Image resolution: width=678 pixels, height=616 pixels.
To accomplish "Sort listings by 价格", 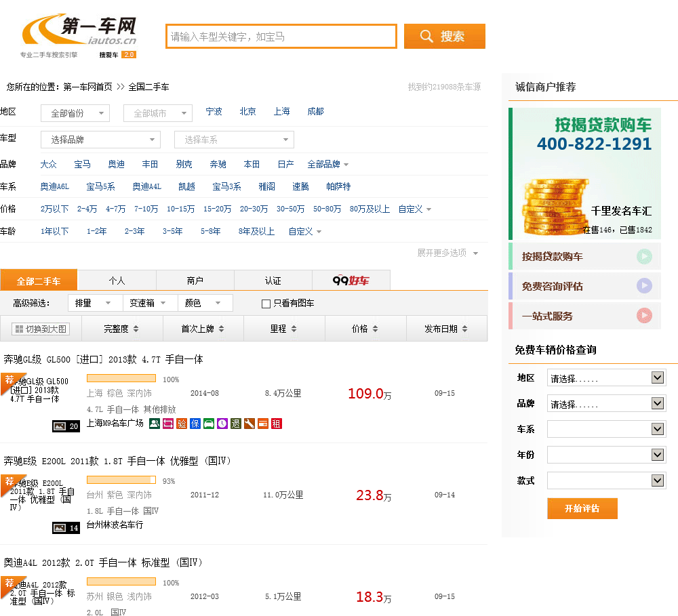I will [x=365, y=329].
